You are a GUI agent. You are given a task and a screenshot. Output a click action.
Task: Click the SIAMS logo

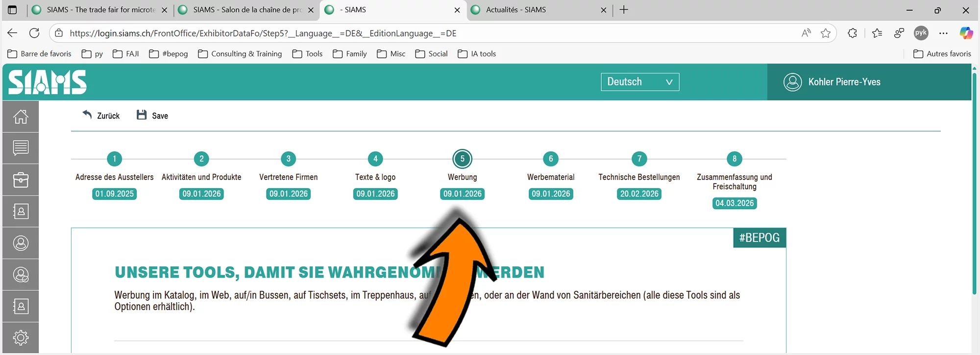tap(48, 82)
